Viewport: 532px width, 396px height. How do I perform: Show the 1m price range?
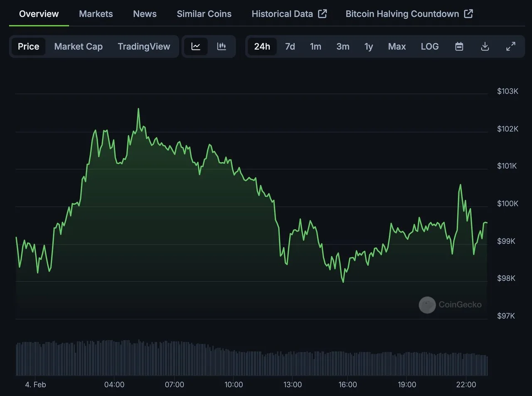(315, 46)
